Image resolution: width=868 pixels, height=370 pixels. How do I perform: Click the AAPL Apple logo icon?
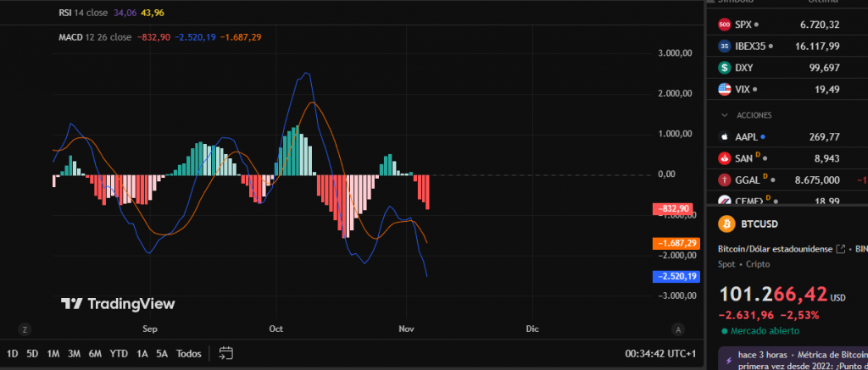pyautogui.click(x=725, y=136)
